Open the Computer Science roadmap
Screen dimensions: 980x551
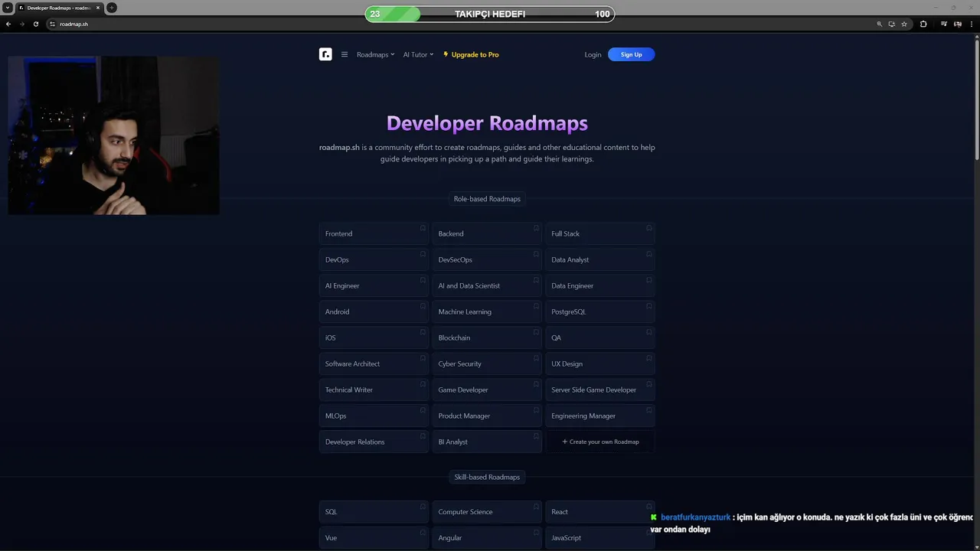pos(487,512)
